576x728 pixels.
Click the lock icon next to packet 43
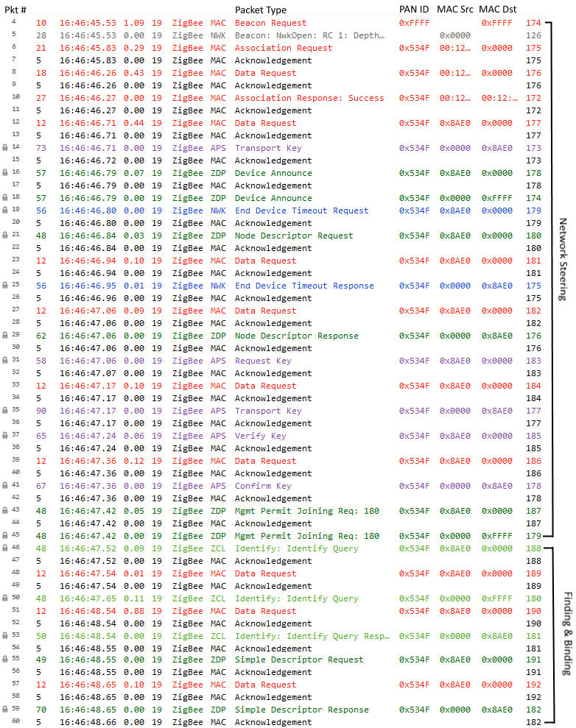[5, 511]
